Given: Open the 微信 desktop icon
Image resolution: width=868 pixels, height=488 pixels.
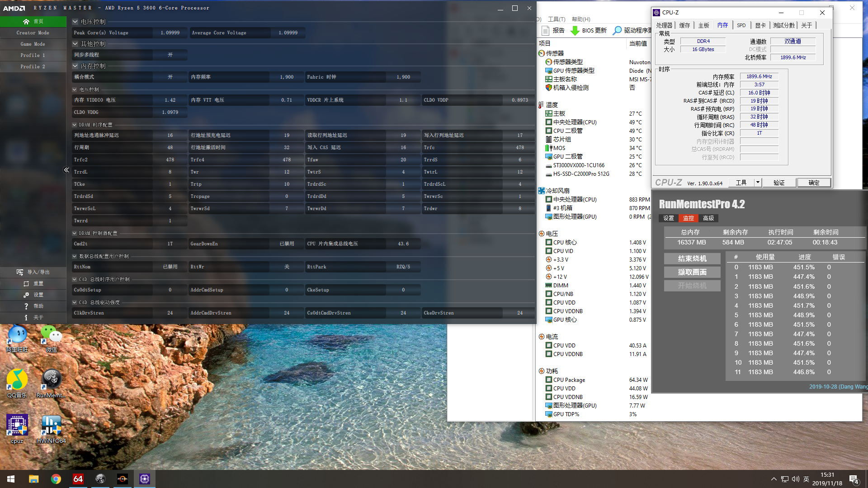Looking at the screenshot, I should (x=51, y=334).
